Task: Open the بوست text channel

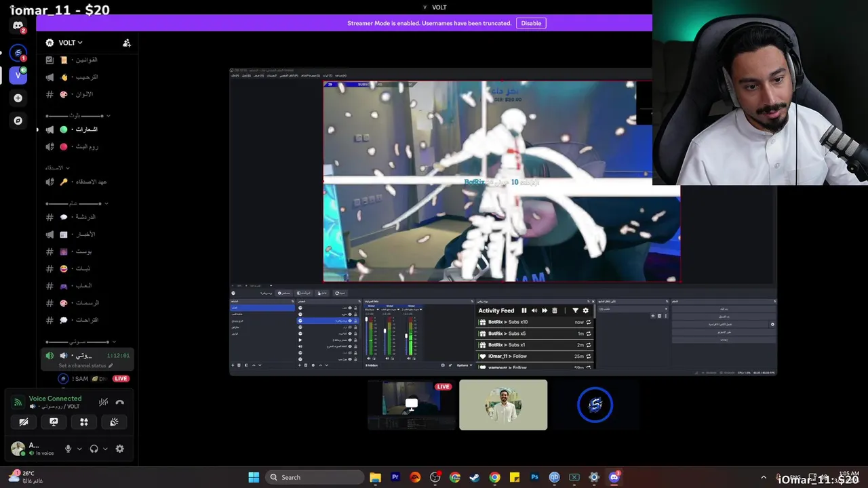Action: 87,251
